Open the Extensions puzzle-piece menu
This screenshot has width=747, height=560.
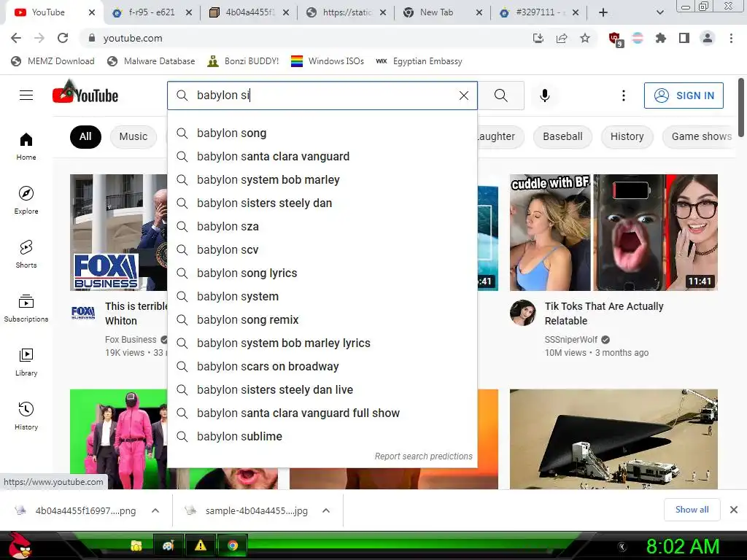pos(661,38)
